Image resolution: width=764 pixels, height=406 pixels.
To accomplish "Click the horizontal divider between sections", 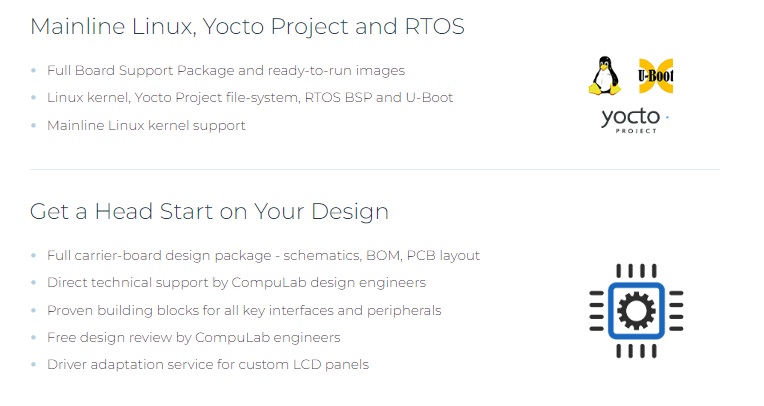I will point(374,170).
